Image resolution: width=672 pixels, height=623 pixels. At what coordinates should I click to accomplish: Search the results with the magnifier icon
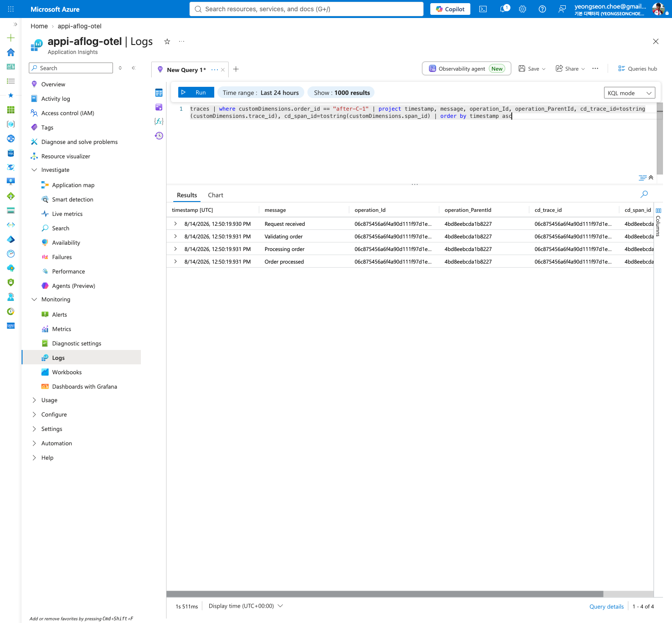[x=644, y=194]
